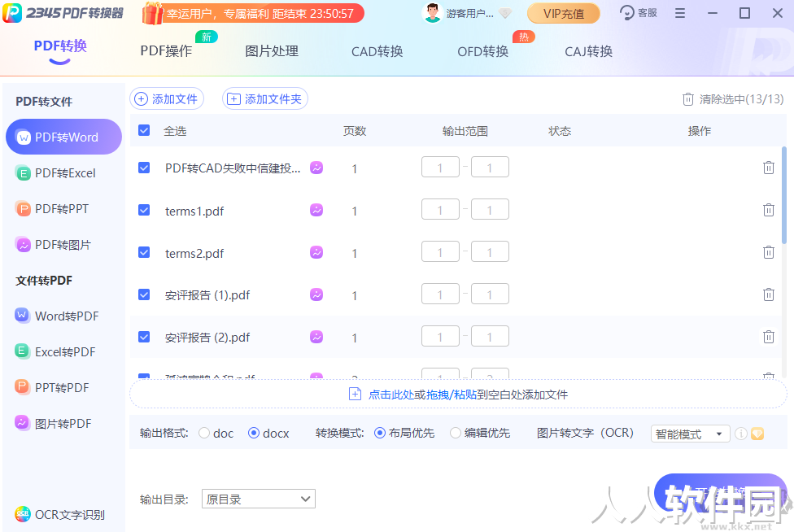Uncheck the terms2.pdf checkbox

point(144,252)
